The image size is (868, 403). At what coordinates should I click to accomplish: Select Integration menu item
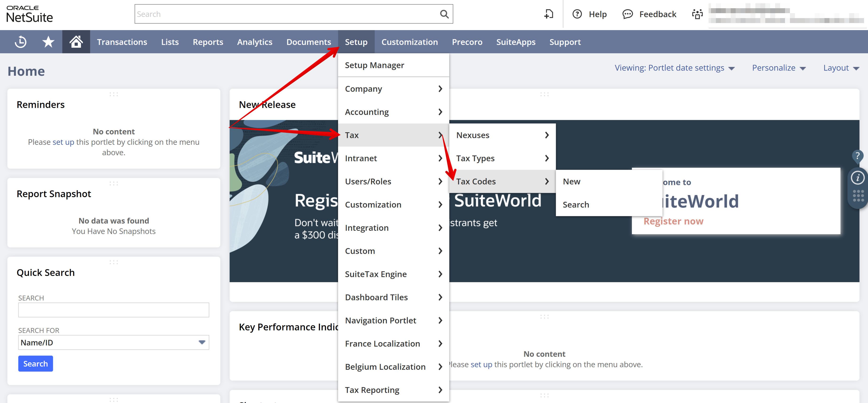393,228
